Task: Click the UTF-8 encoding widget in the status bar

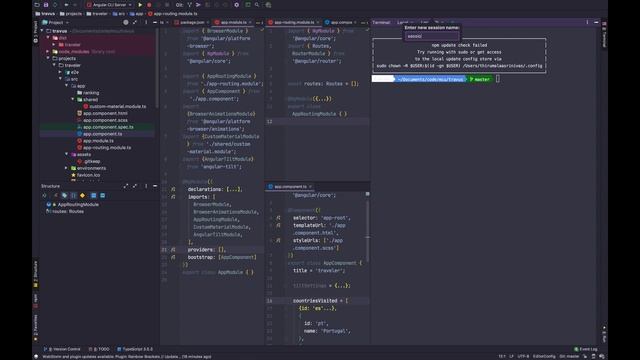Action: point(523,356)
